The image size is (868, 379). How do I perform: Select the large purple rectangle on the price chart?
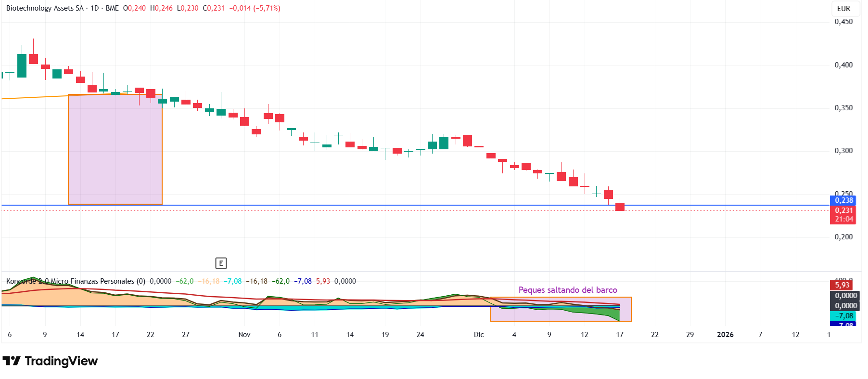pos(115,149)
